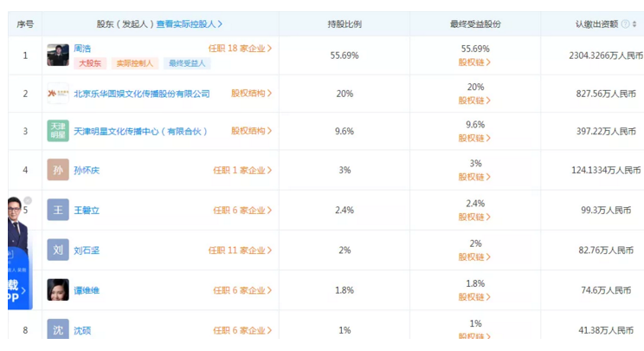Open shareholder link 天津明星文化传播中心
Image resolution: width=644 pixels, height=351 pixels.
[x=141, y=132]
